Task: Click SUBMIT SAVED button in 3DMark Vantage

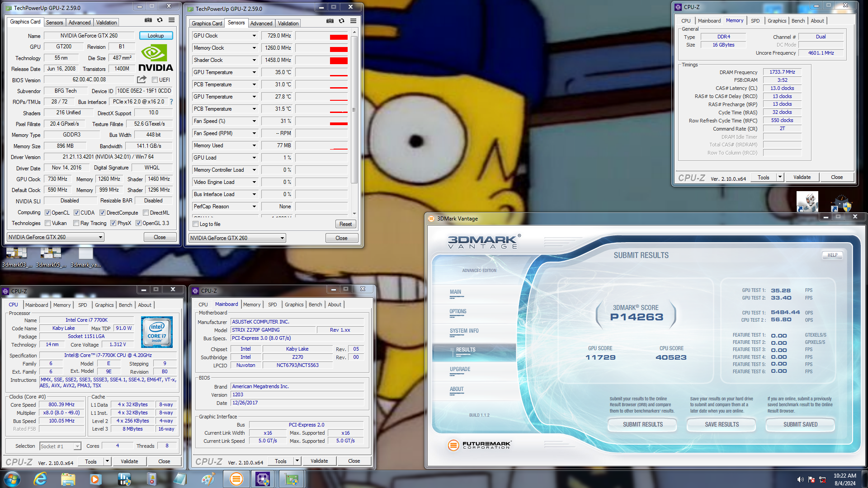Action: point(800,425)
